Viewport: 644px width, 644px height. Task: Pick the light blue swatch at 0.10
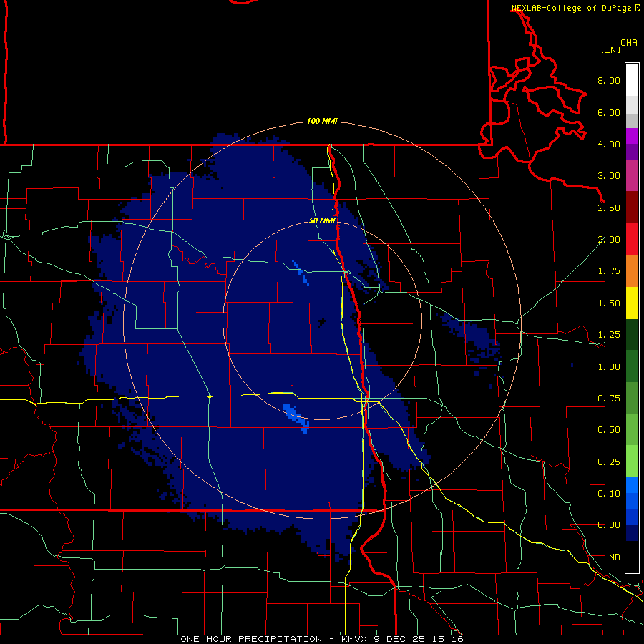coord(632,485)
